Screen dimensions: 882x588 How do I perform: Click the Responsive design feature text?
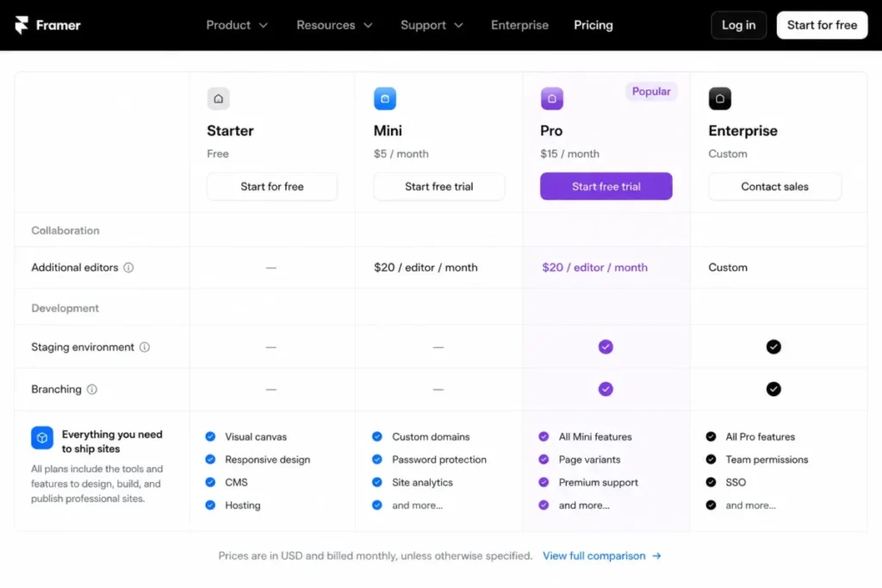point(268,460)
